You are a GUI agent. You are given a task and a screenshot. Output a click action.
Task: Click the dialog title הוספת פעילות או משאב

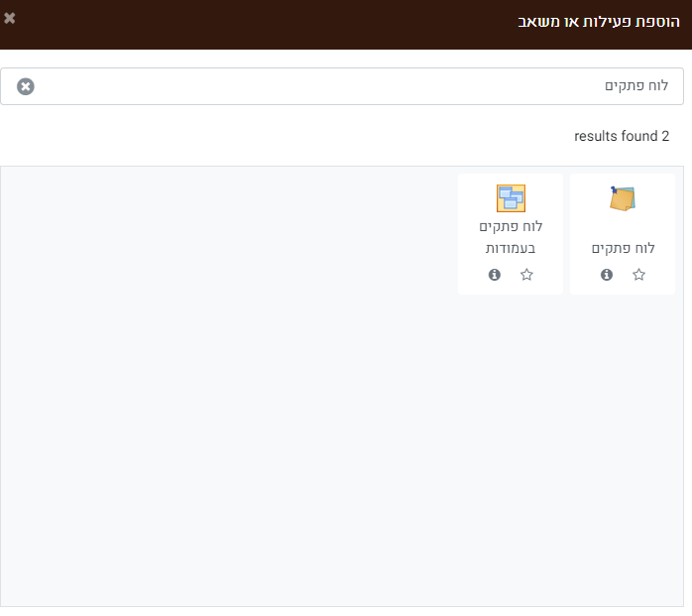pyautogui.click(x=599, y=22)
